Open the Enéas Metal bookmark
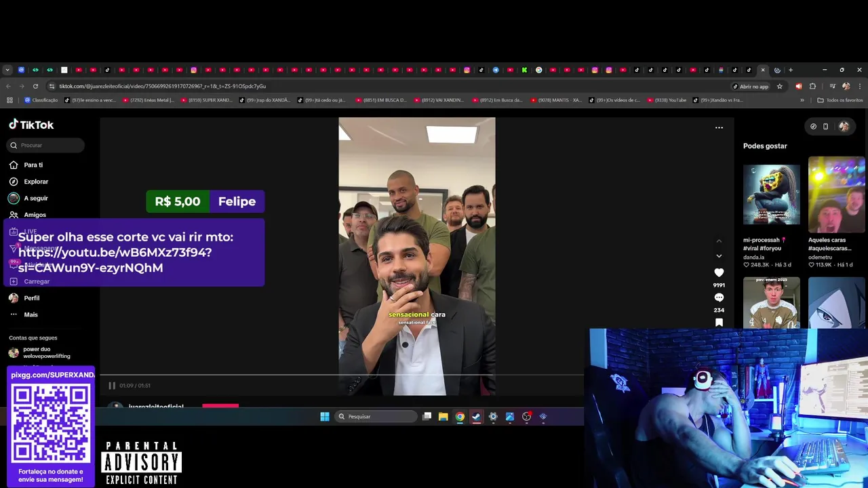868x488 pixels. (x=148, y=100)
